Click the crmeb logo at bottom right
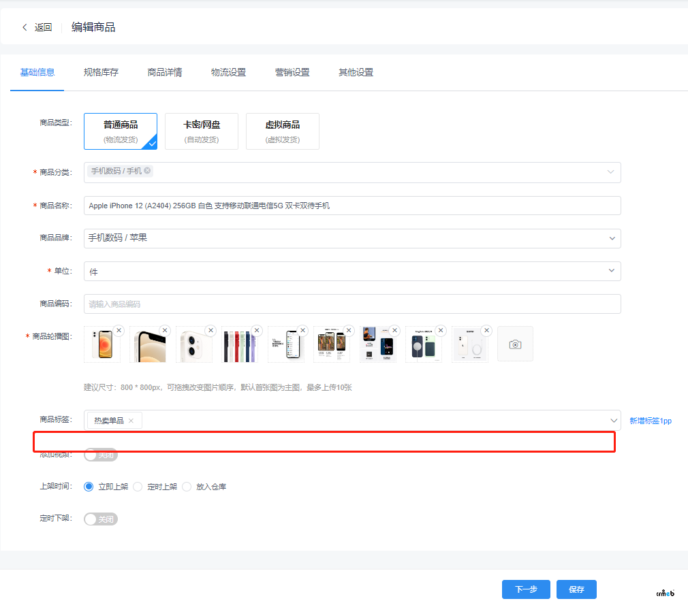The image size is (688, 616). pos(666,593)
